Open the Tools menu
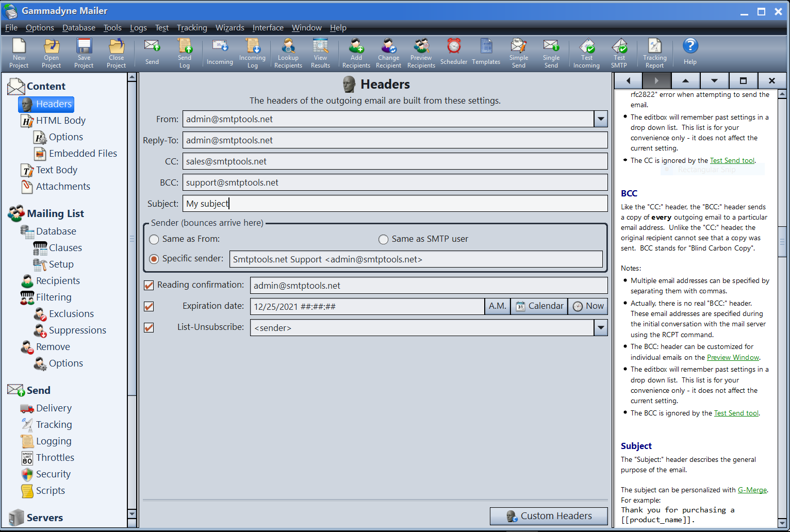The height and width of the screenshot is (532, 790). point(112,28)
